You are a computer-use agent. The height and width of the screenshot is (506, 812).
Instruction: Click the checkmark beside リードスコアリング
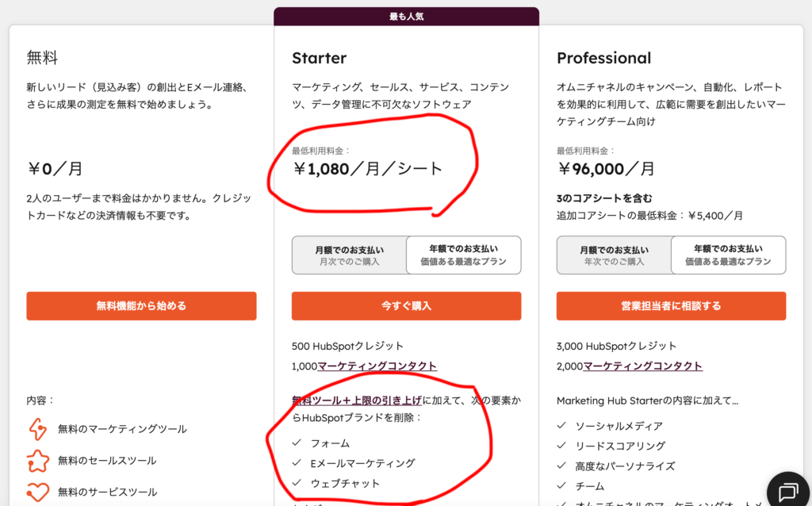561,446
